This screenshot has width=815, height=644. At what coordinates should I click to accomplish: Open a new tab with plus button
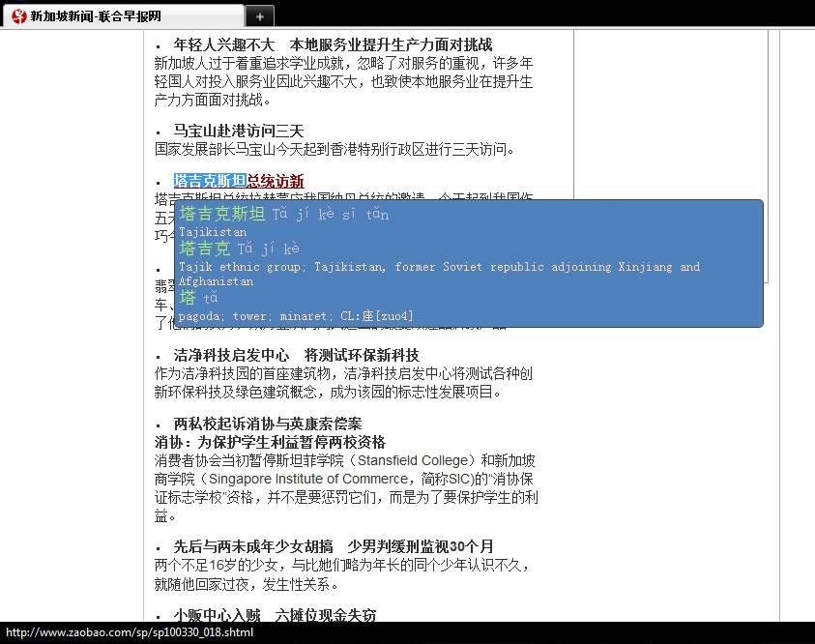259,15
